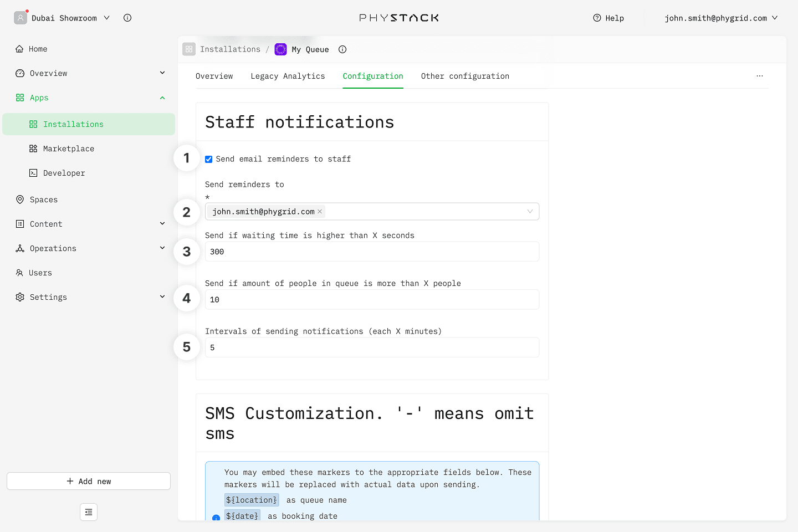798x532 pixels.
Task: Click the waiting time seconds field
Action: click(x=371, y=252)
